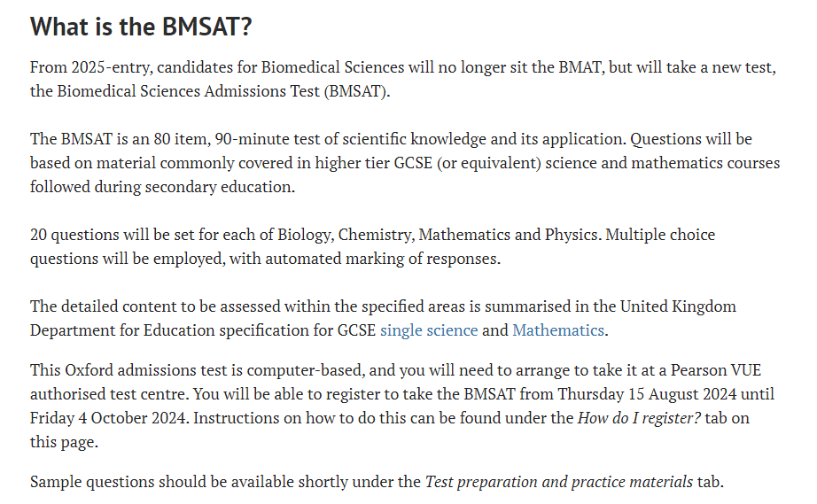817x504 pixels.
Task: Open the 'Mathematics' specification link
Action: [558, 330]
